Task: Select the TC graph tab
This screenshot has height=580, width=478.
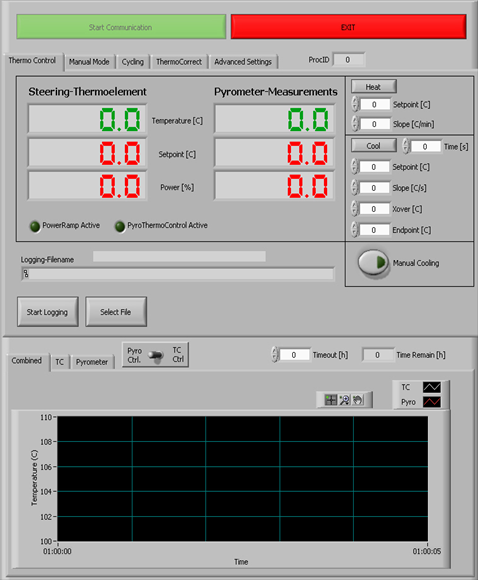Action: click(x=60, y=362)
